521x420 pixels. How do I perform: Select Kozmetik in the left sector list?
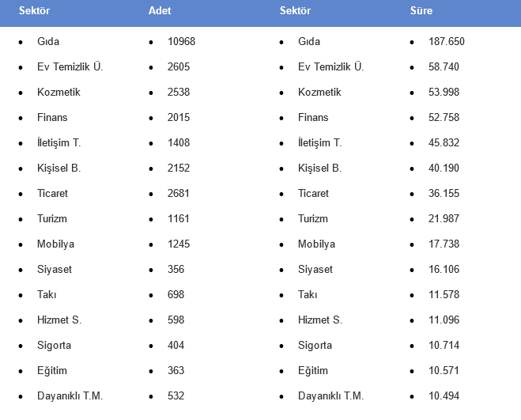[x=59, y=92]
